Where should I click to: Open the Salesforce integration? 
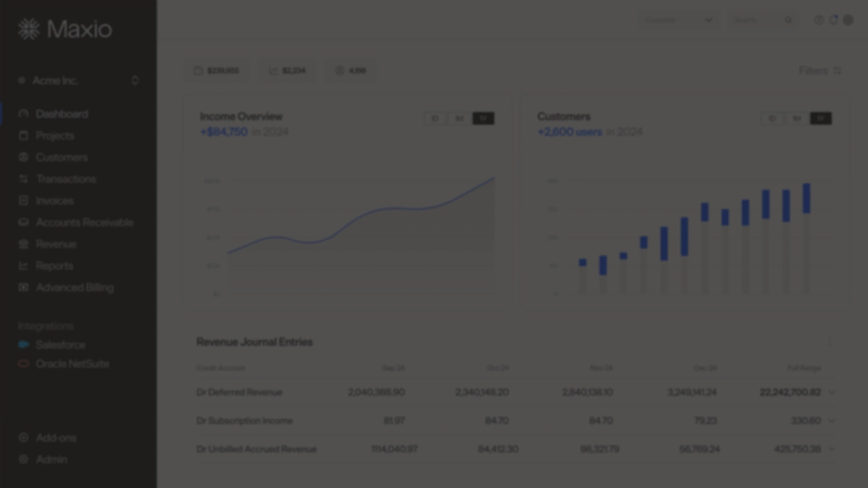coord(60,345)
